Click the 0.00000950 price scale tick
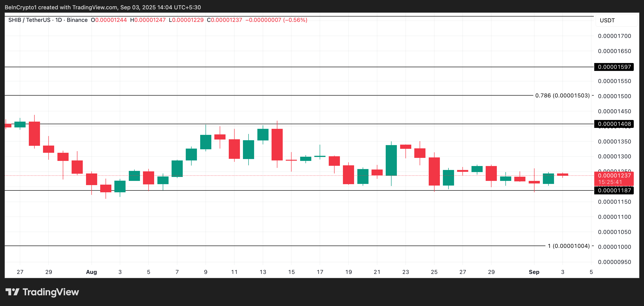 [x=614, y=262]
